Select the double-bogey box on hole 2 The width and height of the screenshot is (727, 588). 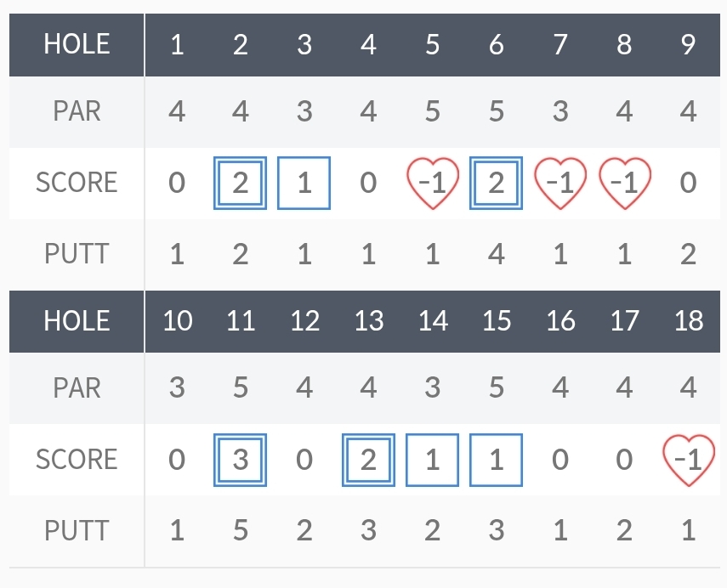tap(241, 184)
